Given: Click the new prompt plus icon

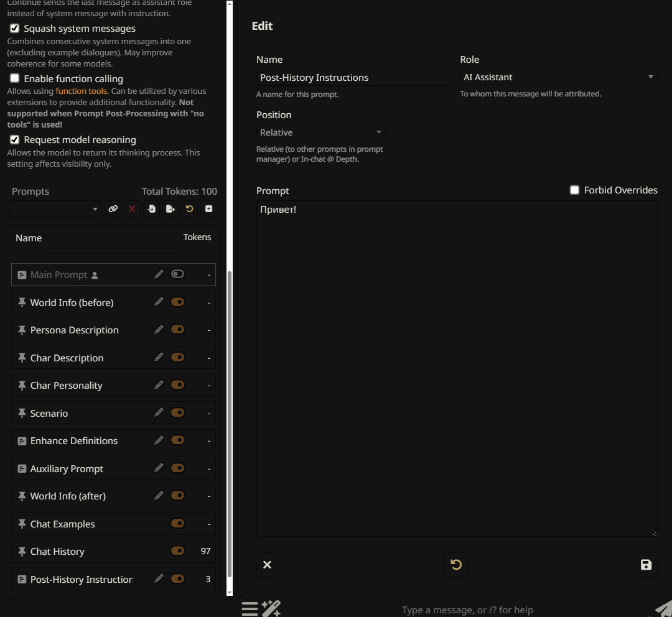Looking at the screenshot, I should (x=208, y=209).
